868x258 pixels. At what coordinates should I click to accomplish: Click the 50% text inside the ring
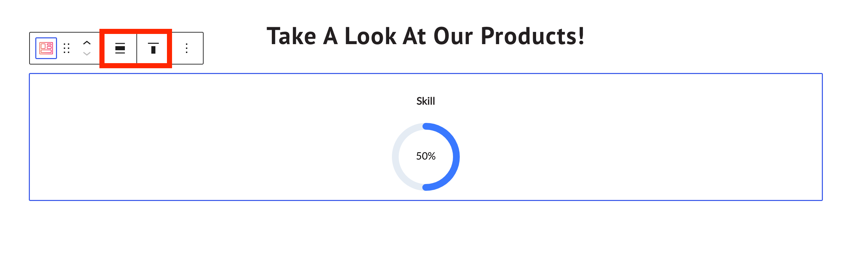pos(426,156)
